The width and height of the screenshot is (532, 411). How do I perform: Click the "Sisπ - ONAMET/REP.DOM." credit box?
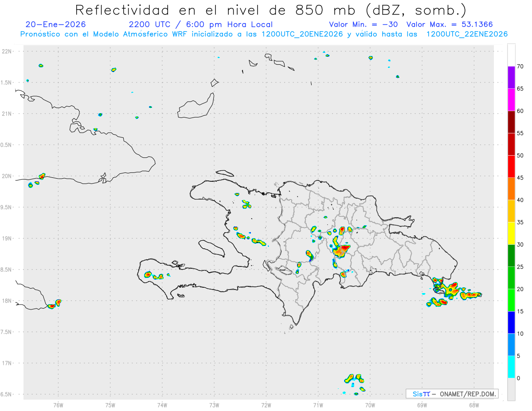pyautogui.click(x=452, y=394)
